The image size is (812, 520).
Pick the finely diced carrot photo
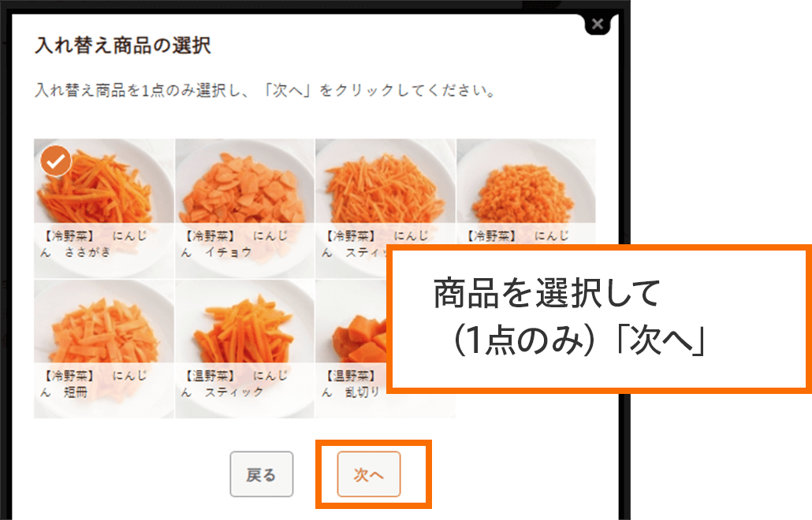click(526, 182)
